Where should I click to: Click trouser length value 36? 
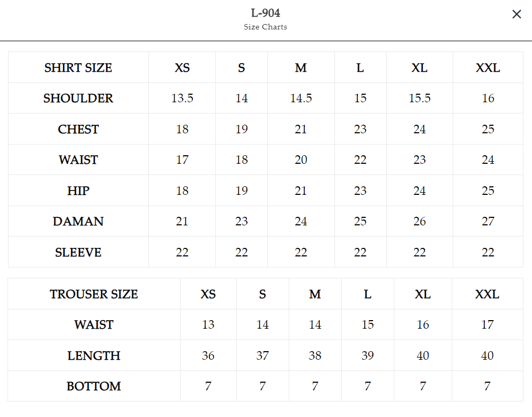[x=208, y=355]
